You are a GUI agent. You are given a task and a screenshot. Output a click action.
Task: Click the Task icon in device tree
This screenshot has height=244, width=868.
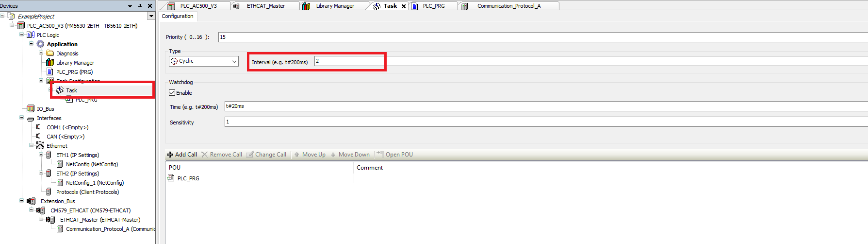[60, 90]
